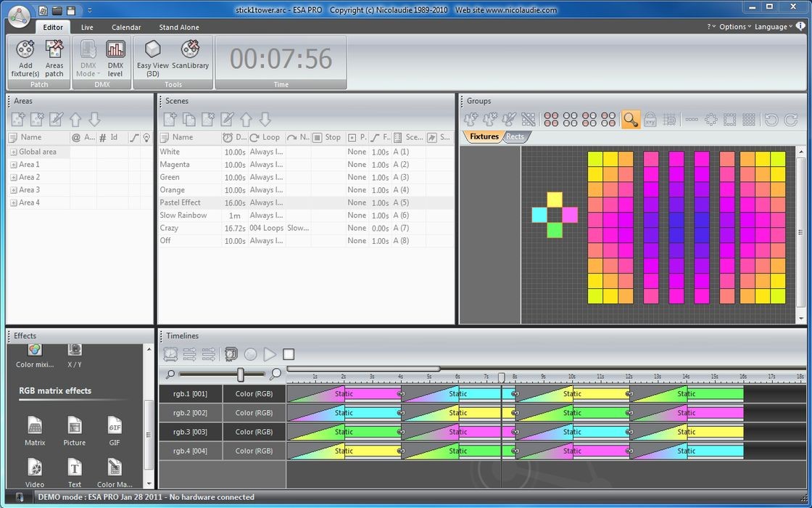
Task: Select the Matrix RGB effect
Action: [x=35, y=430]
